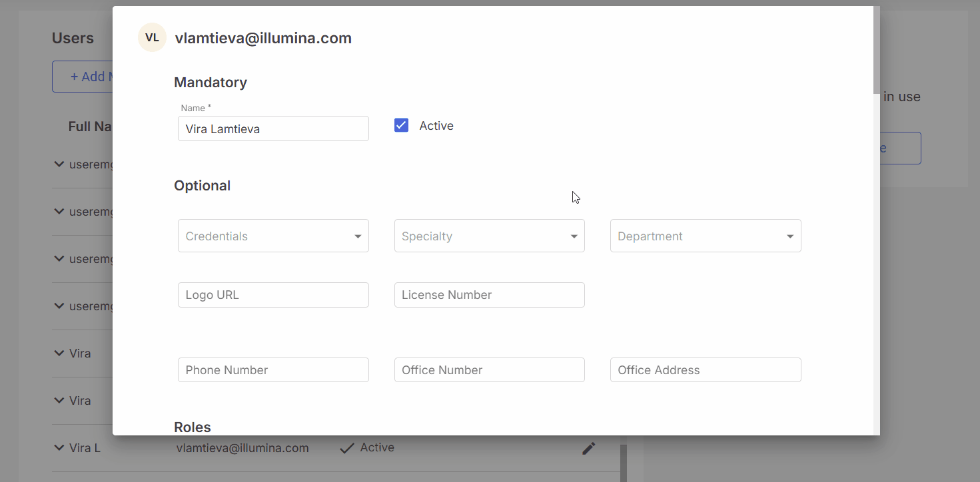
Task: Click the Name field containing Vira Lamtieva
Action: pyautogui.click(x=273, y=128)
